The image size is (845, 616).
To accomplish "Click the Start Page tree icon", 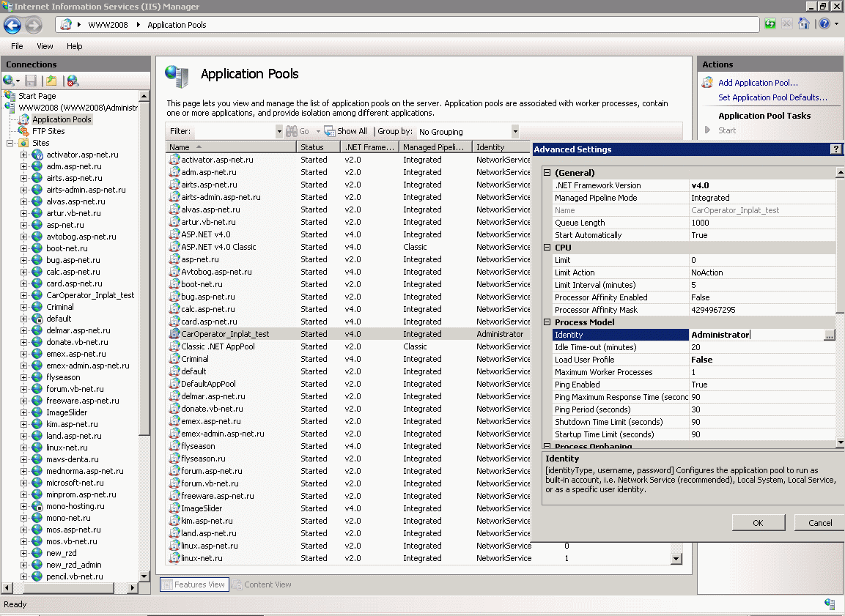I will click(10, 96).
